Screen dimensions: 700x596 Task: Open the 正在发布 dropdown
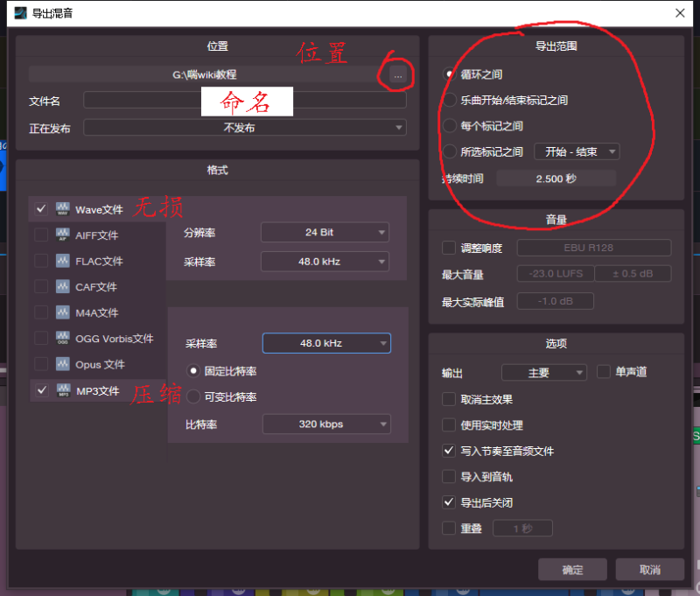click(x=244, y=128)
